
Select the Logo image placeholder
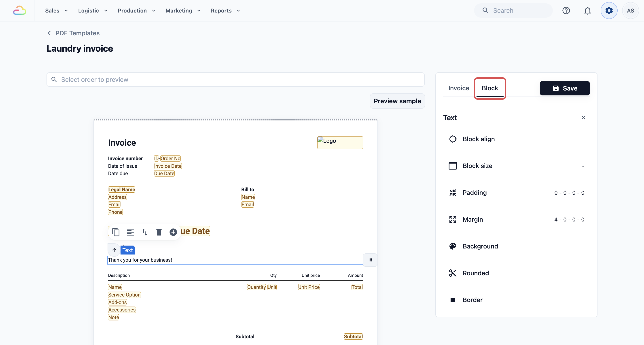point(340,143)
